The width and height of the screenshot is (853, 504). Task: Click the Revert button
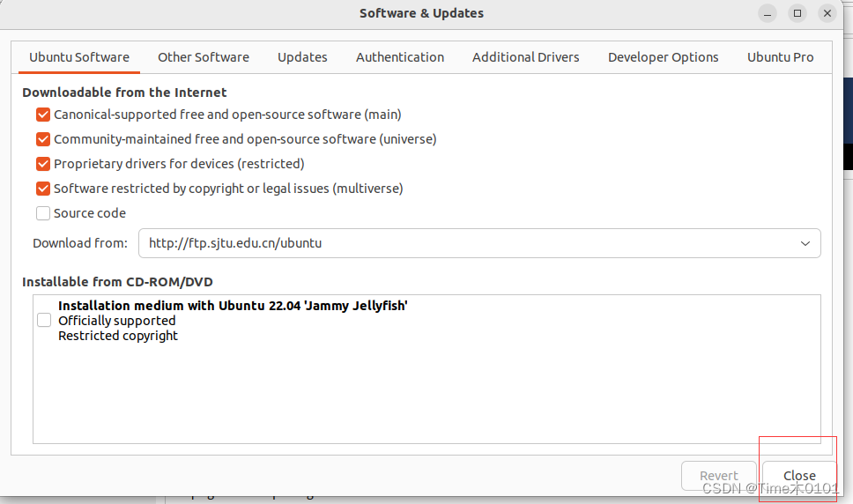click(719, 476)
